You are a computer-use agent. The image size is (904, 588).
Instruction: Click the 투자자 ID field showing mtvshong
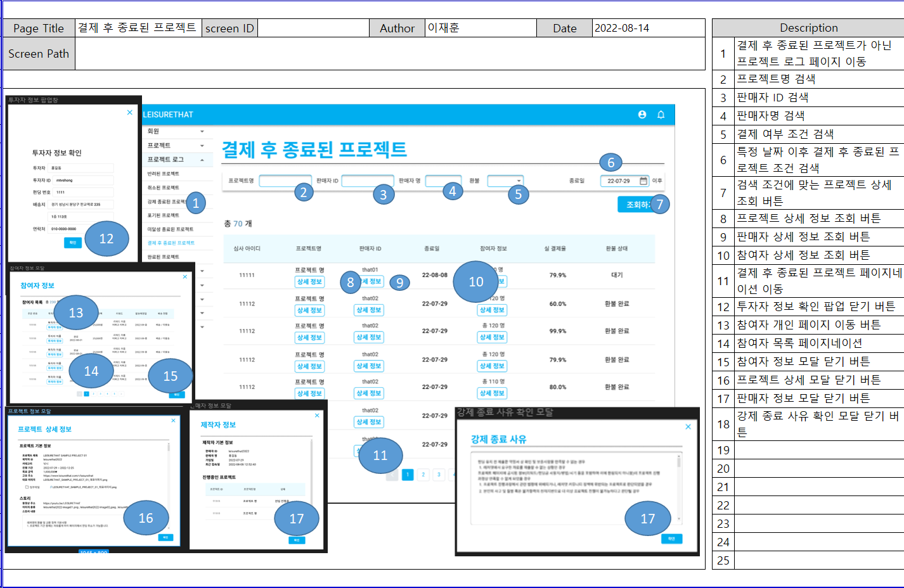click(84, 180)
